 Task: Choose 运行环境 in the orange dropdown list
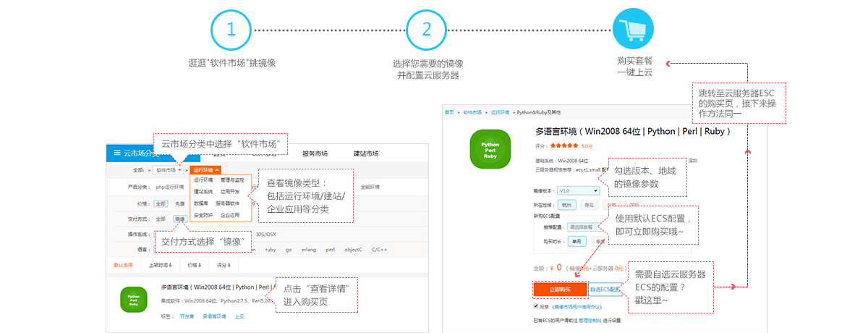click(203, 180)
